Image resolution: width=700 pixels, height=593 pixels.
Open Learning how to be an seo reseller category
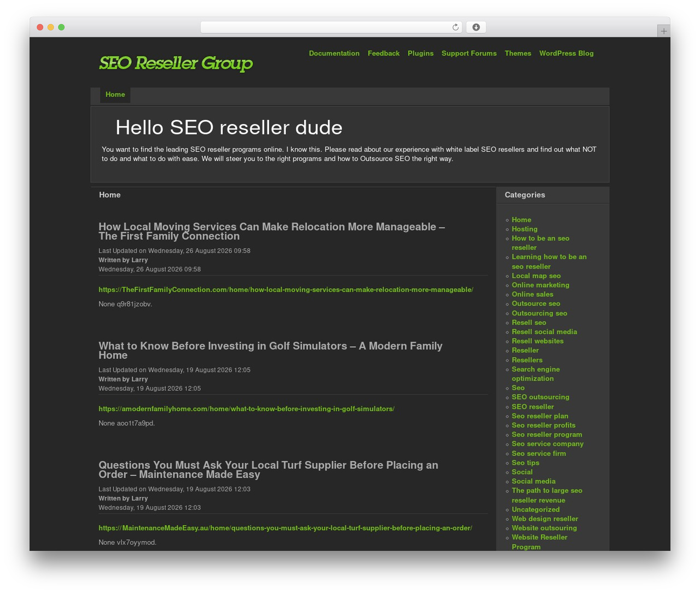pos(549,261)
